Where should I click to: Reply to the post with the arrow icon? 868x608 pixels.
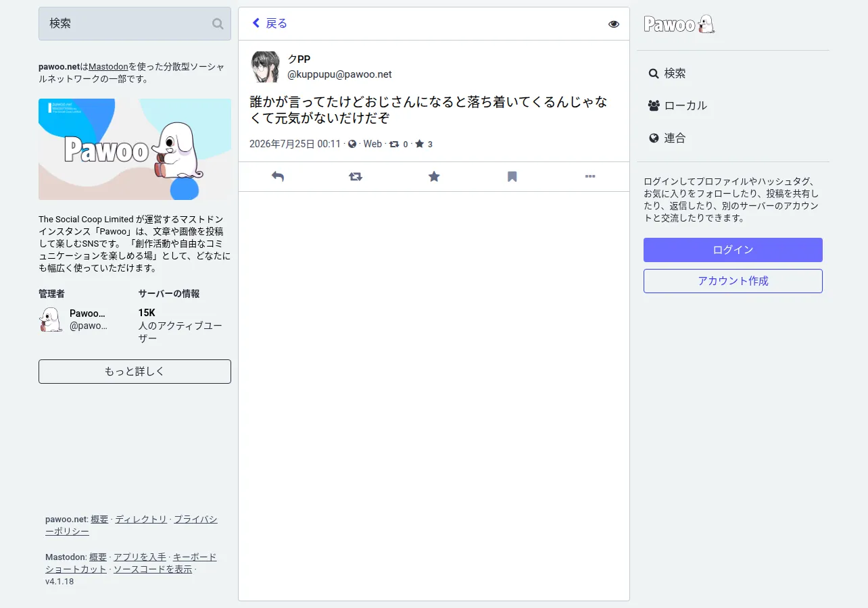[278, 176]
